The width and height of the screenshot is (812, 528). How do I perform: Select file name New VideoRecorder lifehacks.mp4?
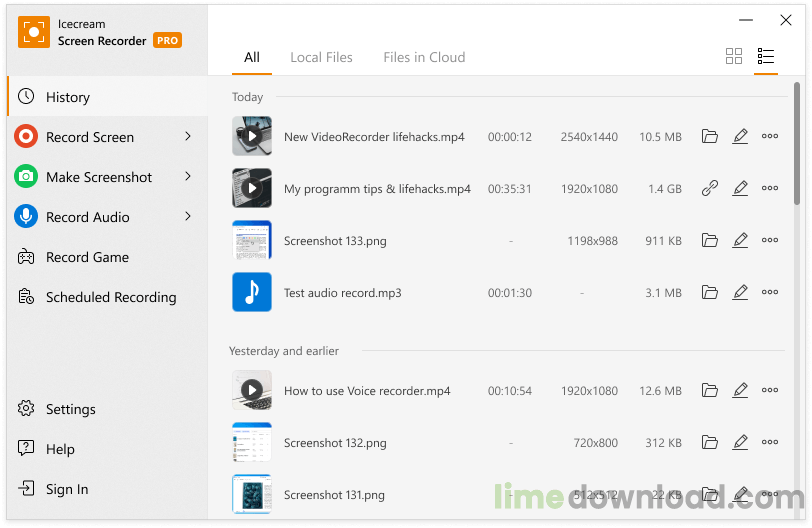(x=374, y=137)
